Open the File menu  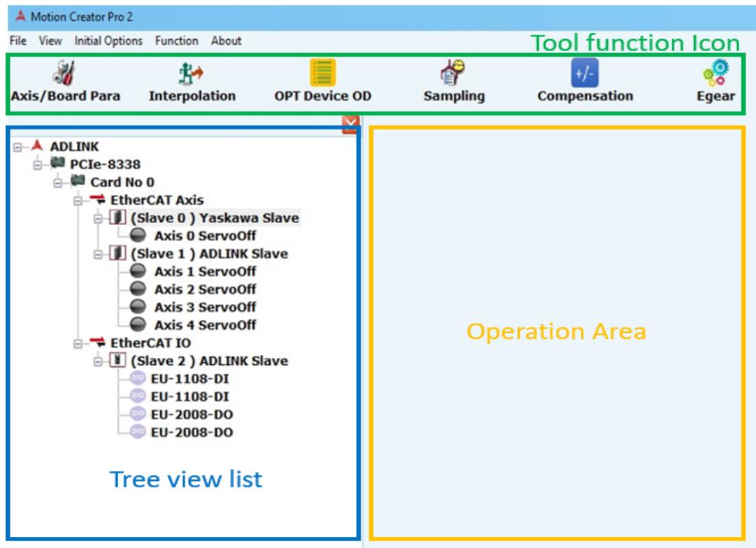[x=18, y=41]
